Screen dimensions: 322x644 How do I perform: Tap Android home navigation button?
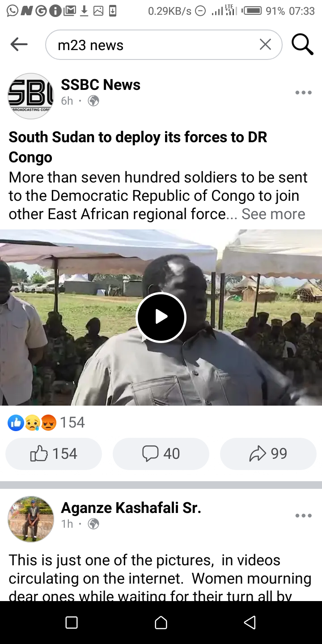click(161, 623)
